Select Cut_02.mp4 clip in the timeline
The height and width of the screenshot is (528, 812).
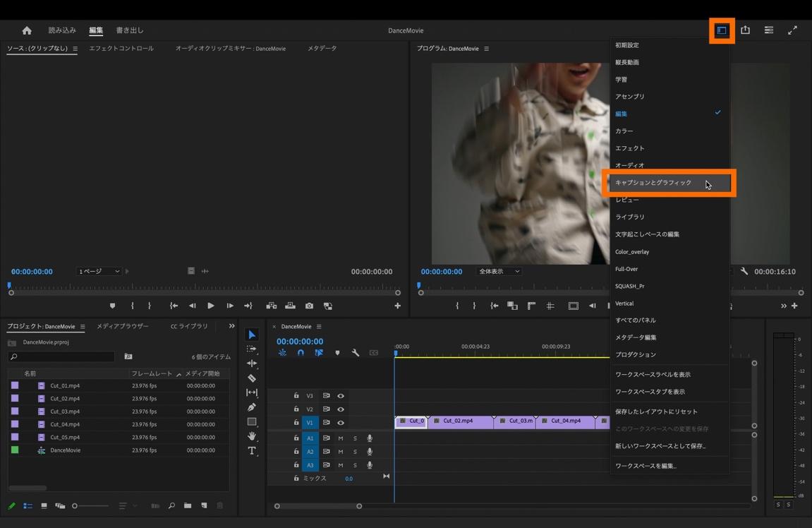coord(460,421)
